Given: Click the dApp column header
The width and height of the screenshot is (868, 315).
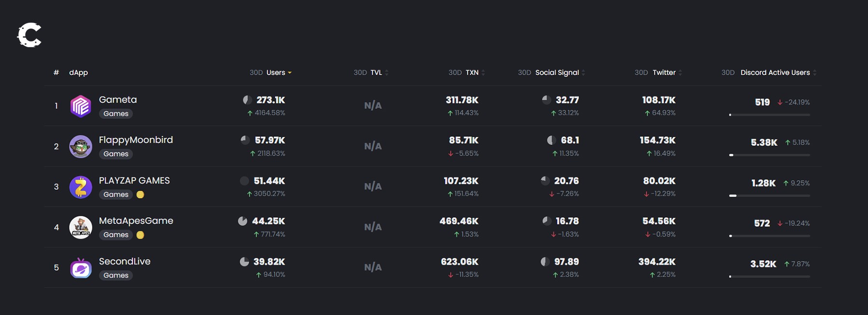Looking at the screenshot, I should [x=78, y=73].
